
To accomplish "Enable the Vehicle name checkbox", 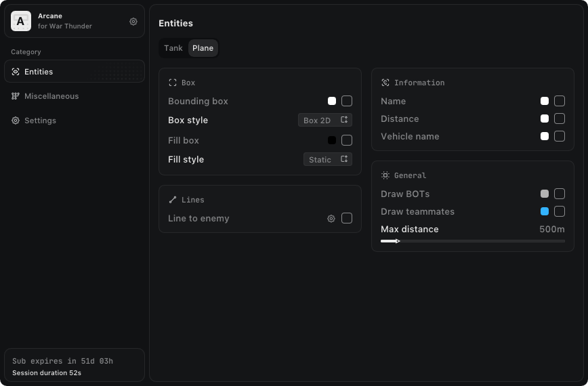I will coord(560,136).
